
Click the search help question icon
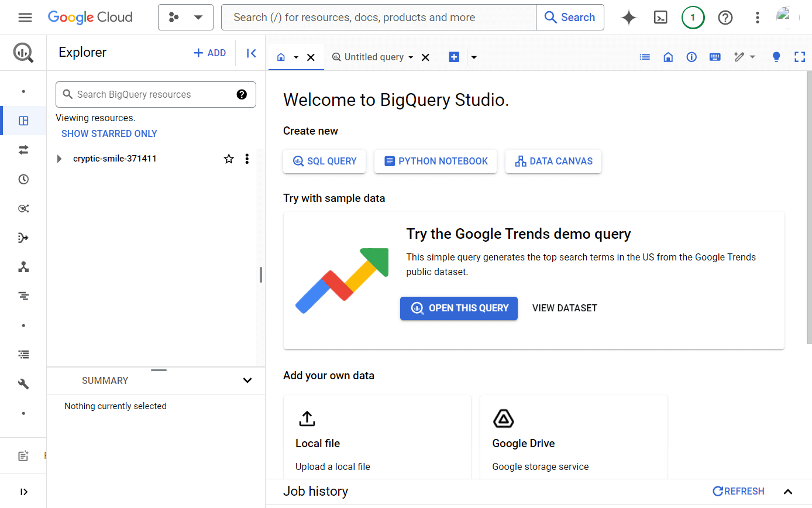point(242,94)
